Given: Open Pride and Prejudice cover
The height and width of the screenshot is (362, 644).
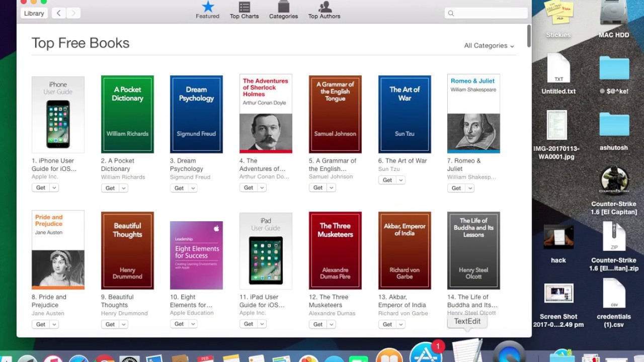Looking at the screenshot, I should (58, 250).
